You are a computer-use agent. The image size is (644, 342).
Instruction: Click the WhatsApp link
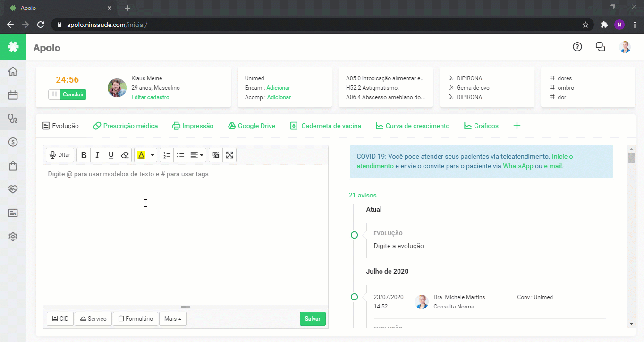click(518, 166)
